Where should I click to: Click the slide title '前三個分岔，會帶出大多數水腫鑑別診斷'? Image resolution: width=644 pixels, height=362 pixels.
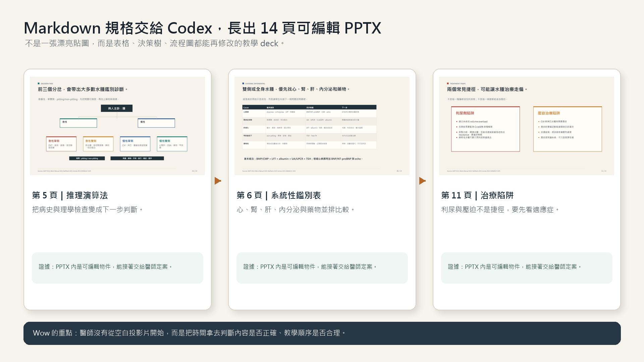pyautogui.click(x=83, y=89)
